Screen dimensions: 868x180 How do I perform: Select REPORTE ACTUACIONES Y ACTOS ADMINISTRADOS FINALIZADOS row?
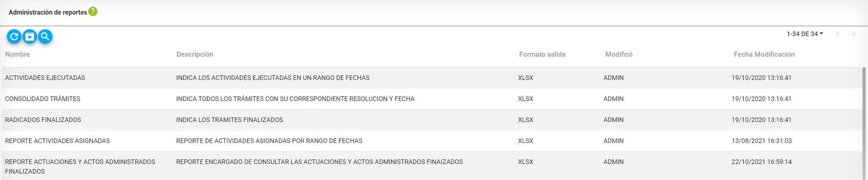click(x=431, y=166)
